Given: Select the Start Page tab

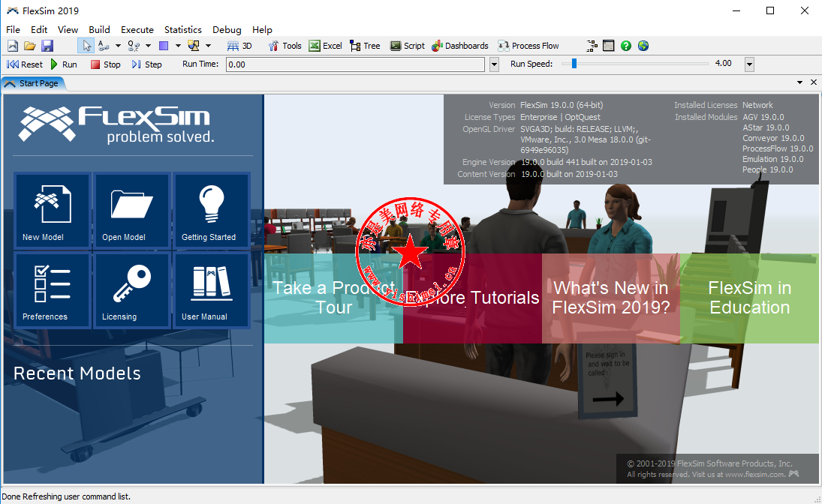Looking at the screenshot, I should click(34, 83).
